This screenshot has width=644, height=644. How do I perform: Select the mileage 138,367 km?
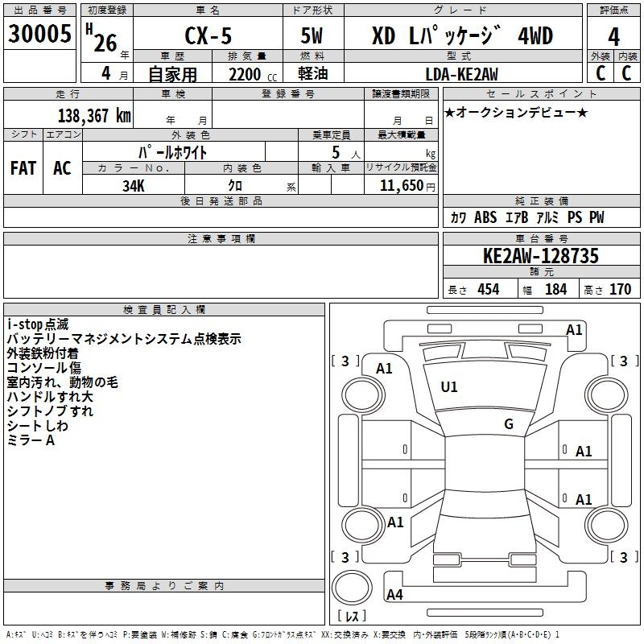[94, 116]
